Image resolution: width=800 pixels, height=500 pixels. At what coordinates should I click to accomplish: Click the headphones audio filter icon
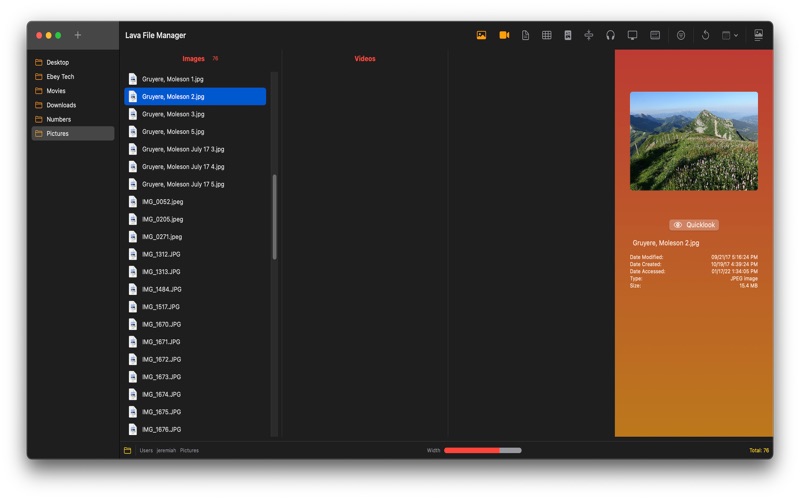[x=610, y=35]
